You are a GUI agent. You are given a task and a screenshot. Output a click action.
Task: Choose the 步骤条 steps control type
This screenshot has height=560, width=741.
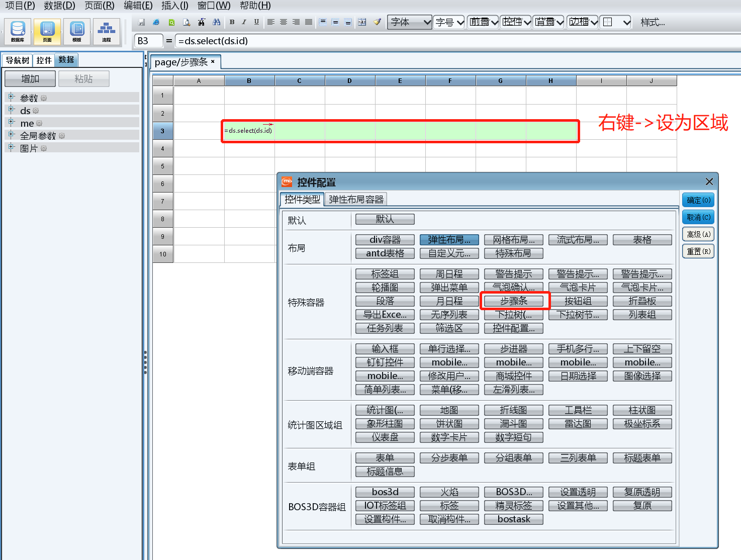click(x=514, y=301)
